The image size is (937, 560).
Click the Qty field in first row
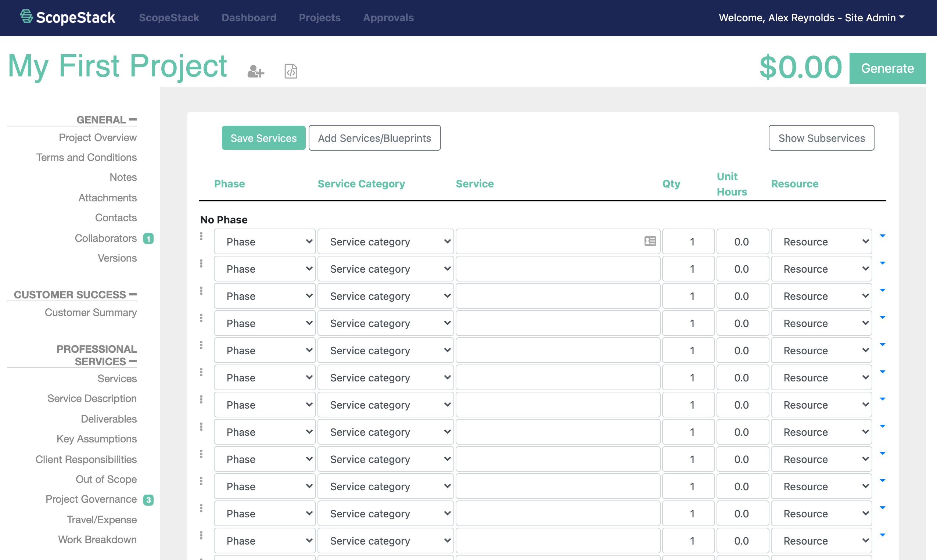[688, 241]
